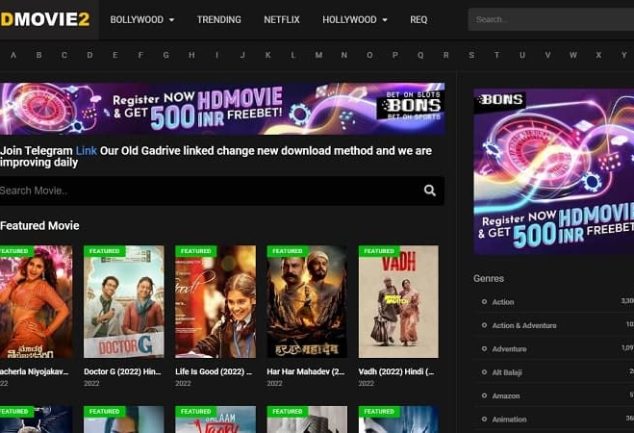Image resolution: width=634 pixels, height=433 pixels.
Task: Go to the Trending page
Action: pyautogui.click(x=219, y=19)
